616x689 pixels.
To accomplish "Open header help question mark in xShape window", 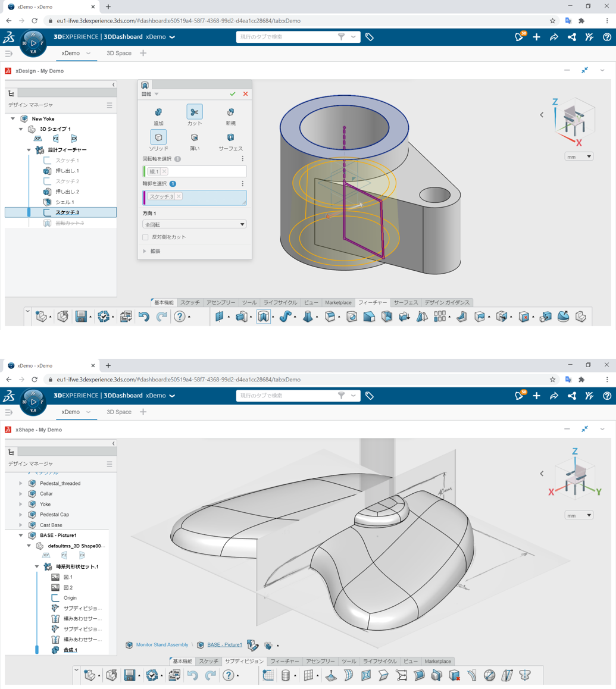I will [606, 396].
